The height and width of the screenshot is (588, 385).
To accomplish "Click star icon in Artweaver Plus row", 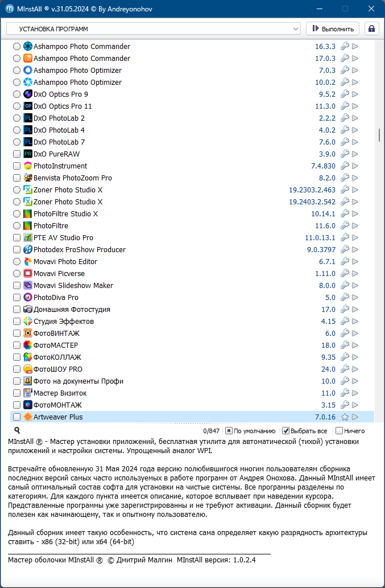I will coord(345,417).
